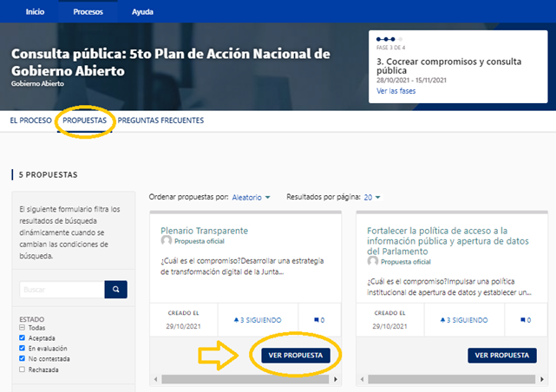Click left scroll arrow of Fortalecer card

(362, 379)
